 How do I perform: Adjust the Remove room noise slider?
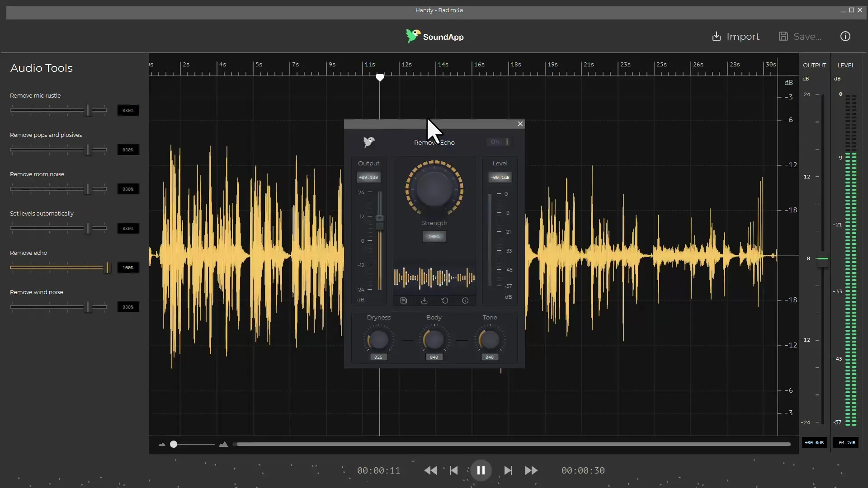pyautogui.click(x=59, y=189)
